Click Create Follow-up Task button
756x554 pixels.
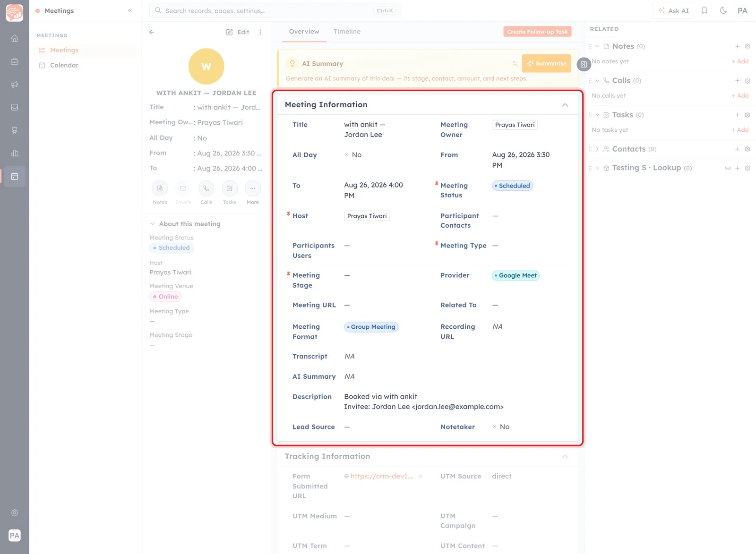click(x=537, y=32)
